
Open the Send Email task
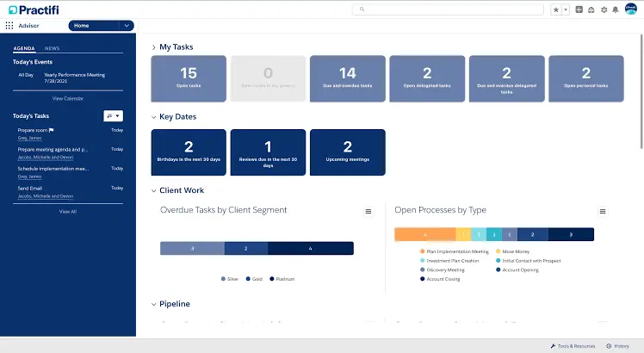pos(30,189)
